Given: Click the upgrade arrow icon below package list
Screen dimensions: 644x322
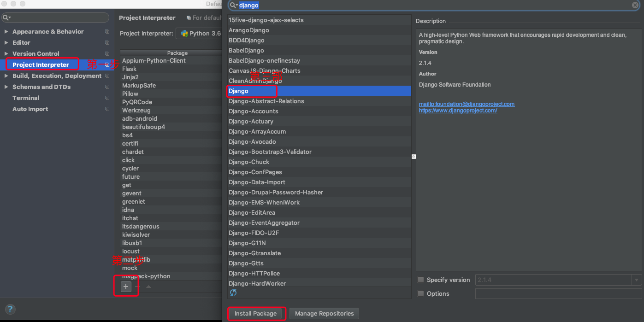Looking at the screenshot, I should (148, 287).
